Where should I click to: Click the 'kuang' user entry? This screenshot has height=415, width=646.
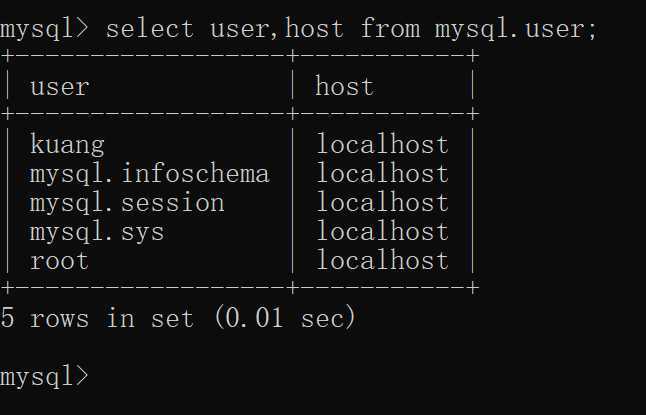coord(67,145)
